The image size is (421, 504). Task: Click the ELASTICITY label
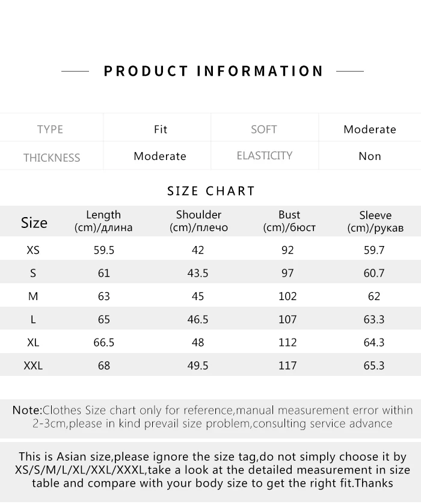tap(265, 156)
